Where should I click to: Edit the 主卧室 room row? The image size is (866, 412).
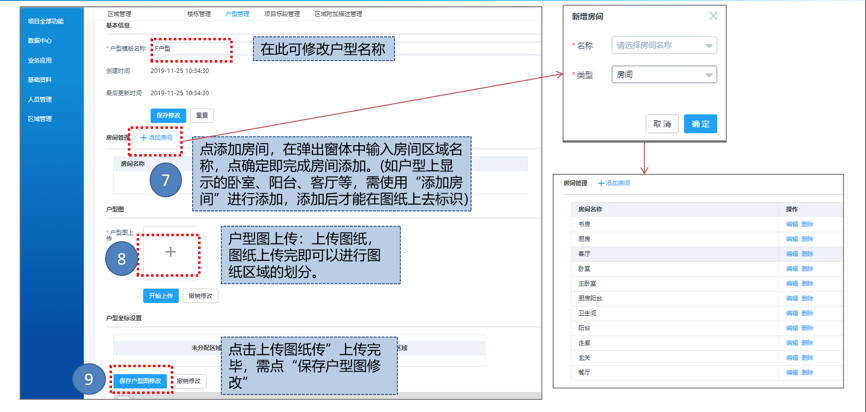(791, 283)
